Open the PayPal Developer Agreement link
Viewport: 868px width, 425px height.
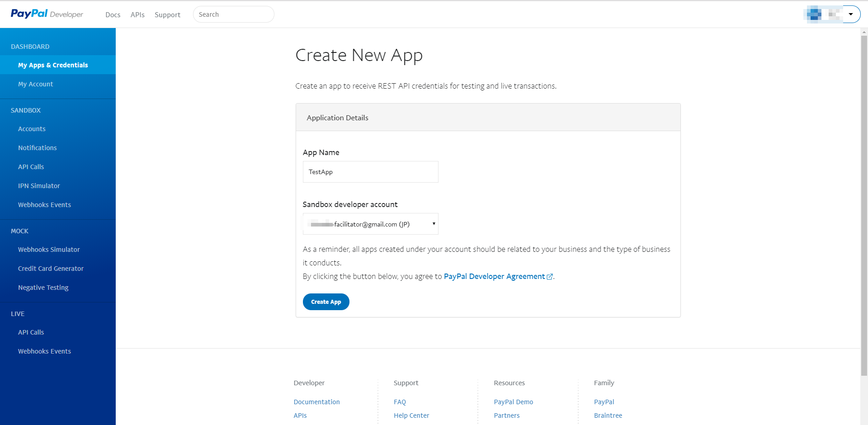click(x=494, y=276)
